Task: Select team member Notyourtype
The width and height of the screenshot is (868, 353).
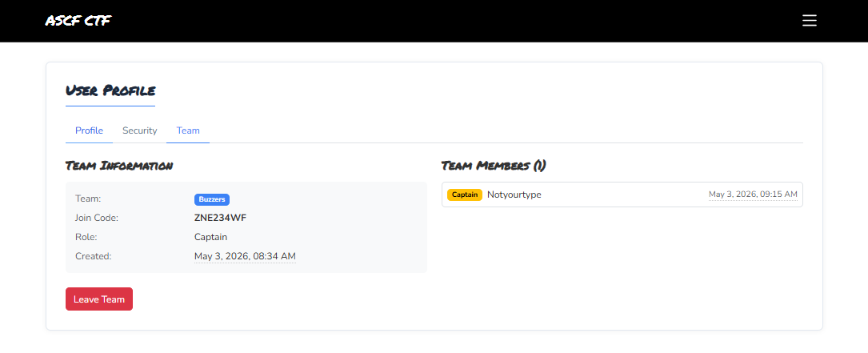Action: click(x=514, y=195)
